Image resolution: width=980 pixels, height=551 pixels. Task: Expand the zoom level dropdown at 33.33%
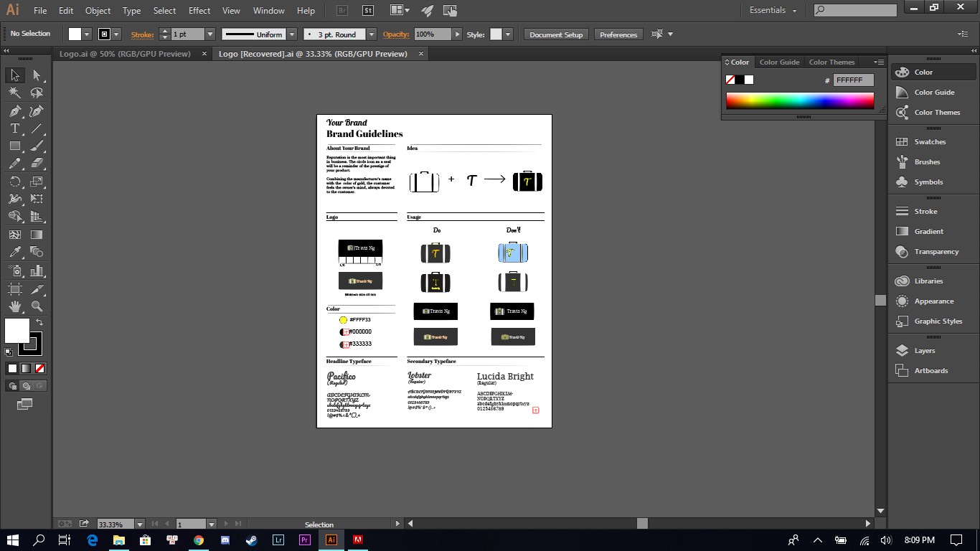140,524
